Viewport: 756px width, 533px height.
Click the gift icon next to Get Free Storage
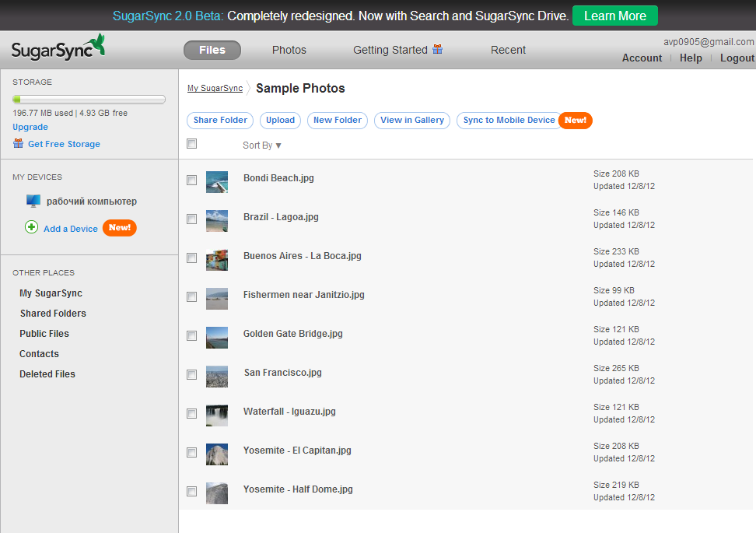(x=19, y=143)
